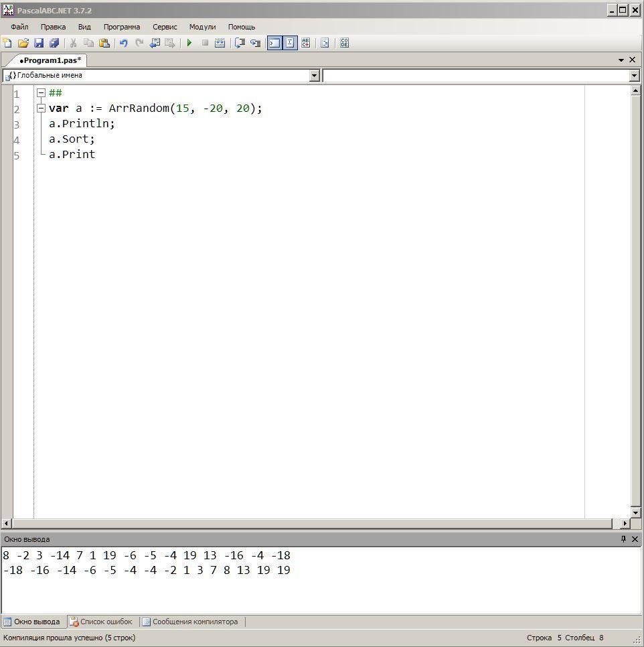The image size is (644, 647).
Task: Navigate forward with the gray-arrow page icon
Action: (170, 43)
